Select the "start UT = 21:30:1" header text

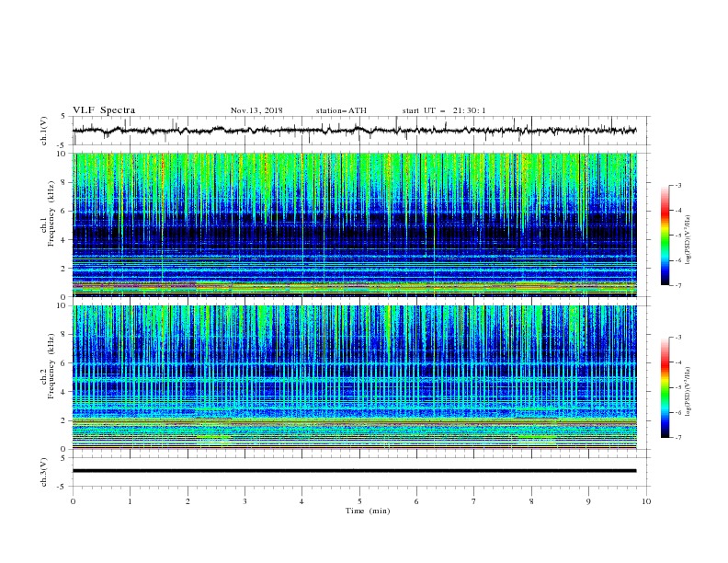point(444,110)
